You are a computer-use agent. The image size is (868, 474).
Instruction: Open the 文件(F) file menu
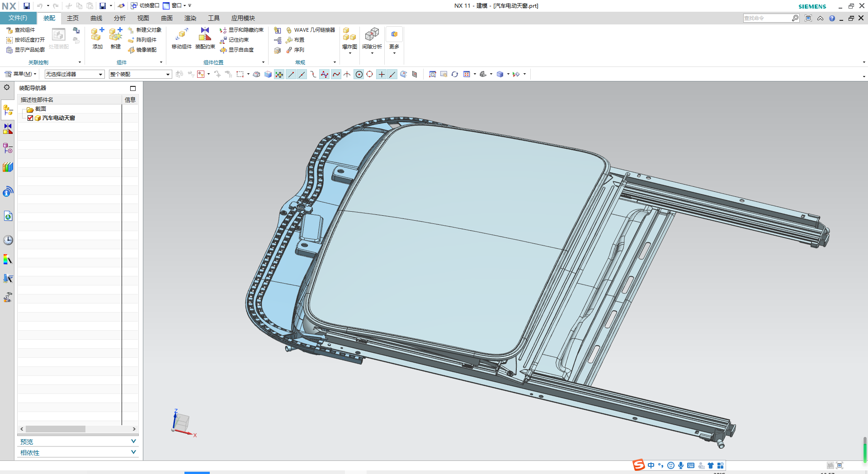[x=18, y=18]
